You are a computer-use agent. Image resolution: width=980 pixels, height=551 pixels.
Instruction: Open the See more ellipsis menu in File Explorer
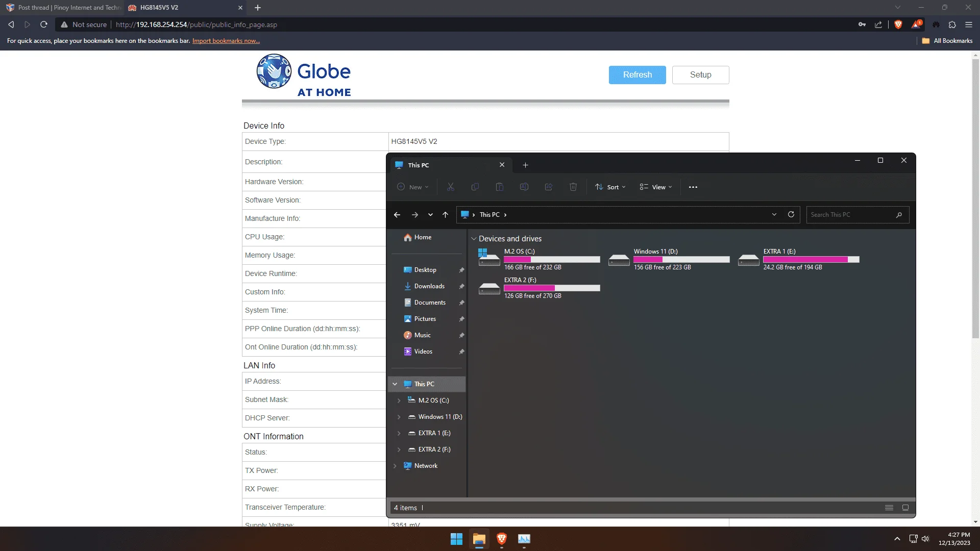tap(693, 187)
